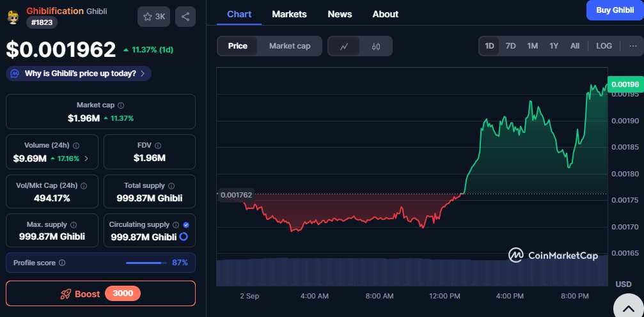Click the 2 Sep date axis label
The width and height of the screenshot is (644, 317).
coord(249,296)
